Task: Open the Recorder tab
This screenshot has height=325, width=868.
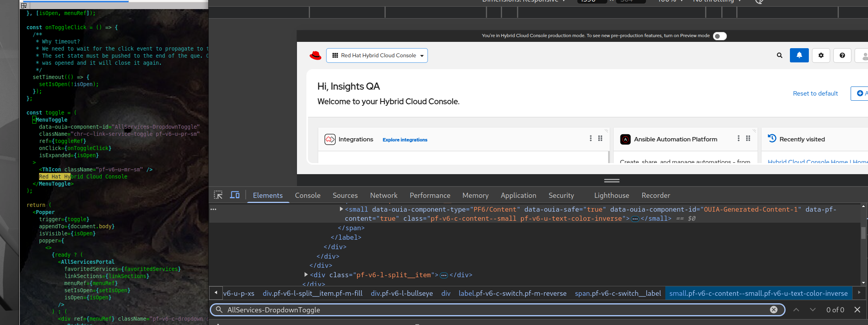Action: click(x=656, y=195)
